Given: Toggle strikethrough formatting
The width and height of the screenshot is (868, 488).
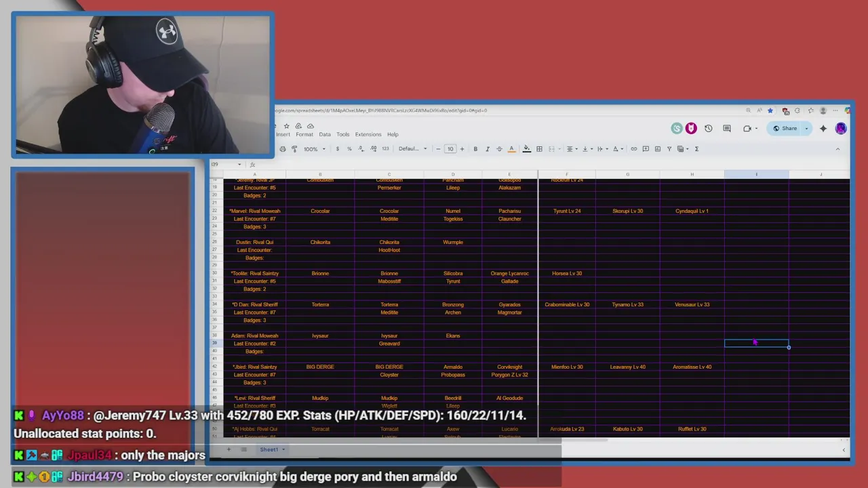Looking at the screenshot, I should [x=499, y=149].
